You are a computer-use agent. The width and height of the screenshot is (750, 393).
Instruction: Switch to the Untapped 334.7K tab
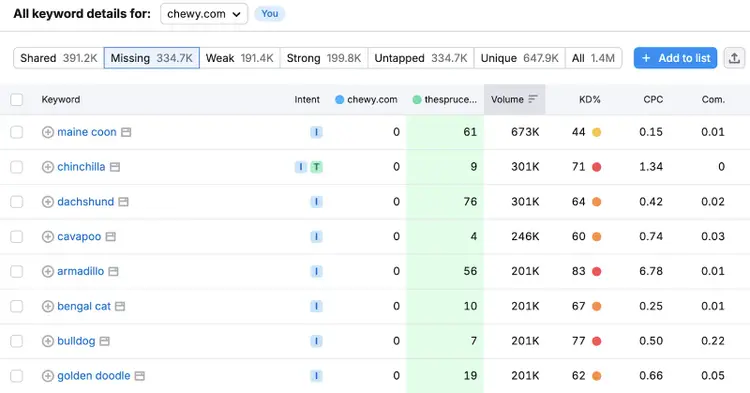(421, 58)
